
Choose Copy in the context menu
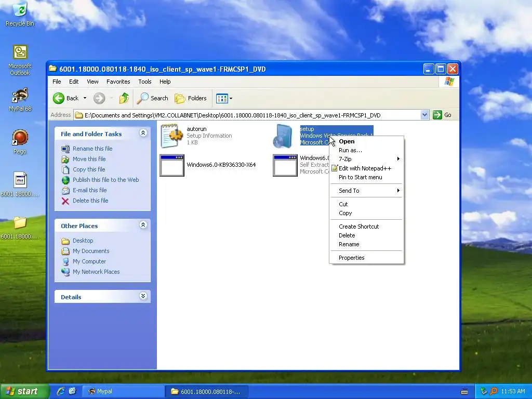(x=367, y=213)
